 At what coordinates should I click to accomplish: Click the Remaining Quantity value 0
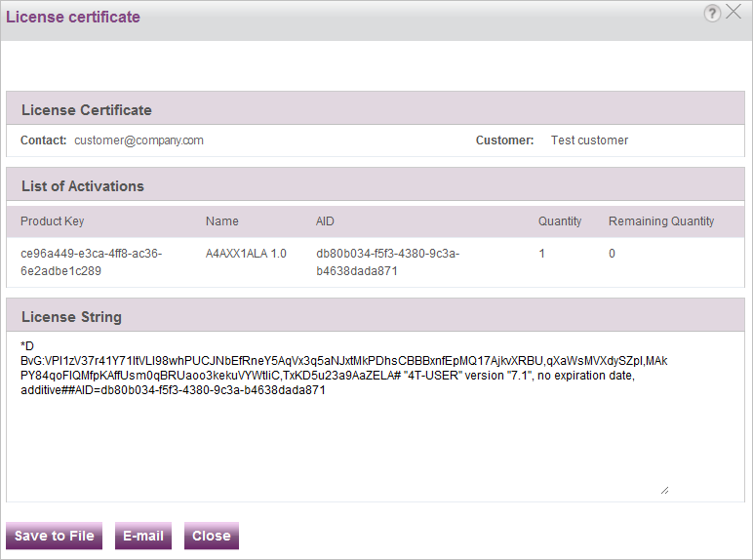tap(612, 254)
